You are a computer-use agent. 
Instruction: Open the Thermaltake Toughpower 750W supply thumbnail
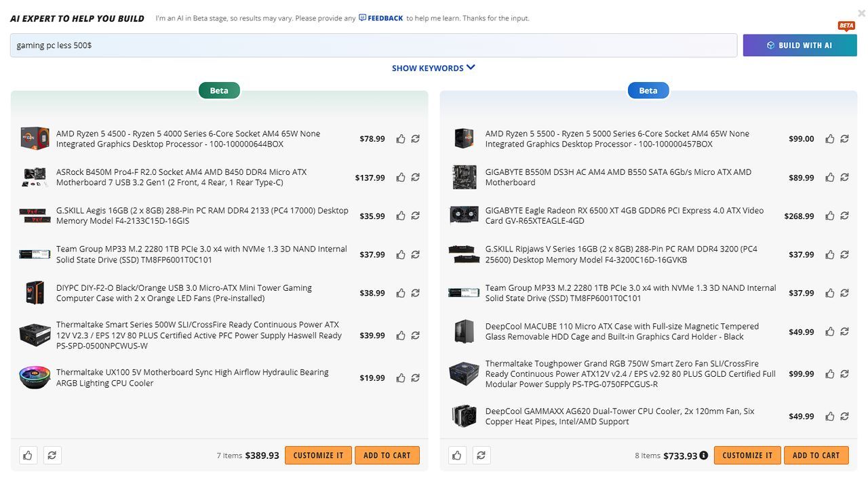[x=464, y=374]
